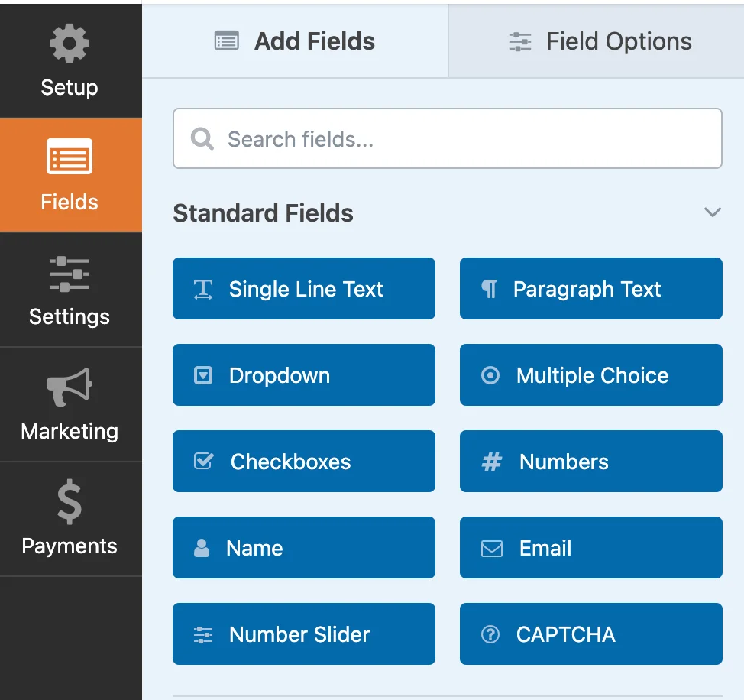This screenshot has height=700, width=744.
Task: Click the Dropdown field caret-box icon
Action: (203, 375)
